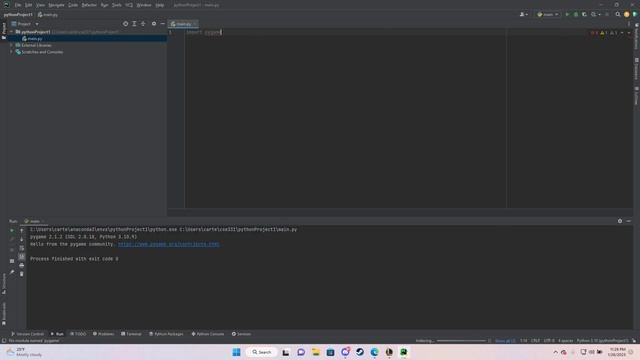Open Project panel gear options
Viewport: 640px width, 360px height.
click(154, 24)
